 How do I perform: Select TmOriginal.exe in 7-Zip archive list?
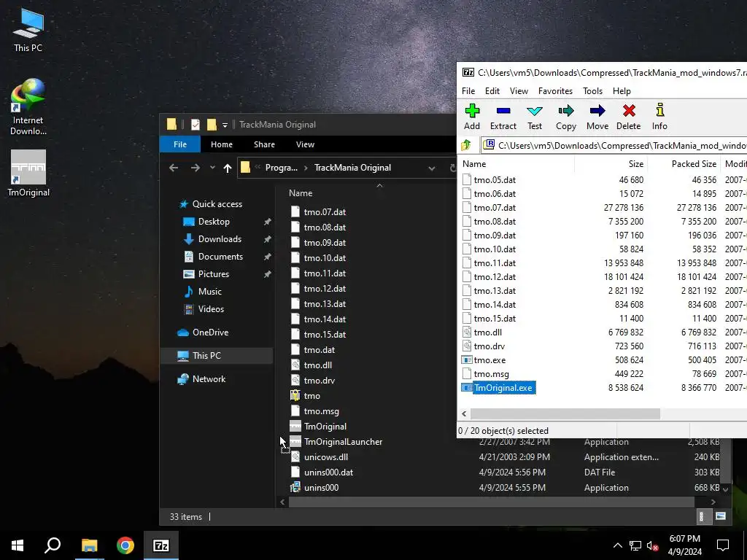[503, 388]
